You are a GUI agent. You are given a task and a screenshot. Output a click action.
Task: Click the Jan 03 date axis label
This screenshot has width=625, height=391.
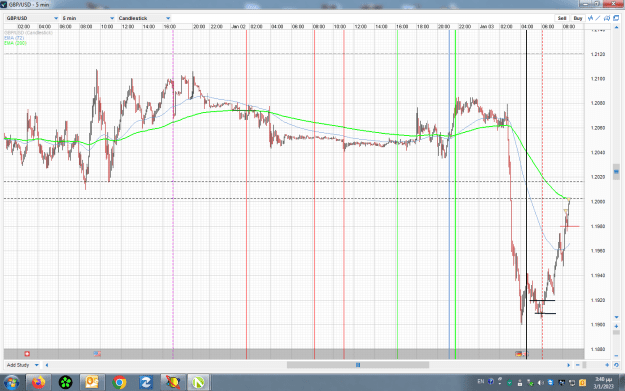[487, 26]
